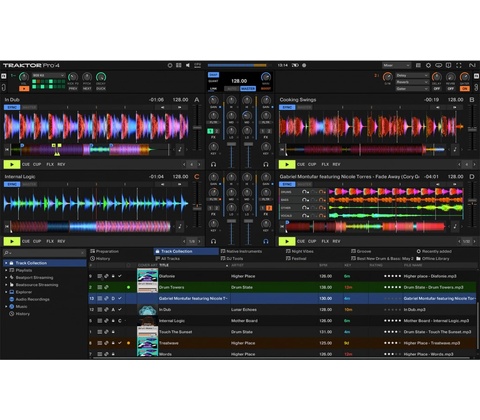This screenshot has height=420, width=480.
Task: Expand Beatport Streaming tree node
Action: (6, 278)
